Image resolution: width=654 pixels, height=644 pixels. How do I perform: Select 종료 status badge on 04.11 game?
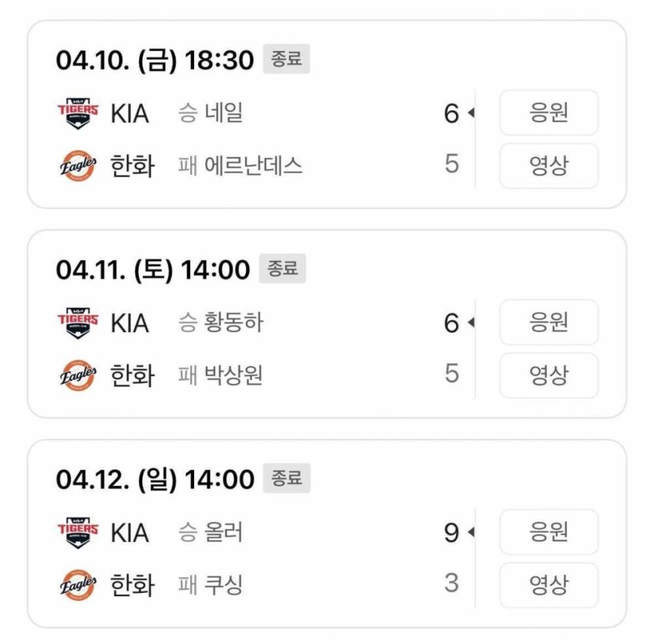click(x=282, y=269)
